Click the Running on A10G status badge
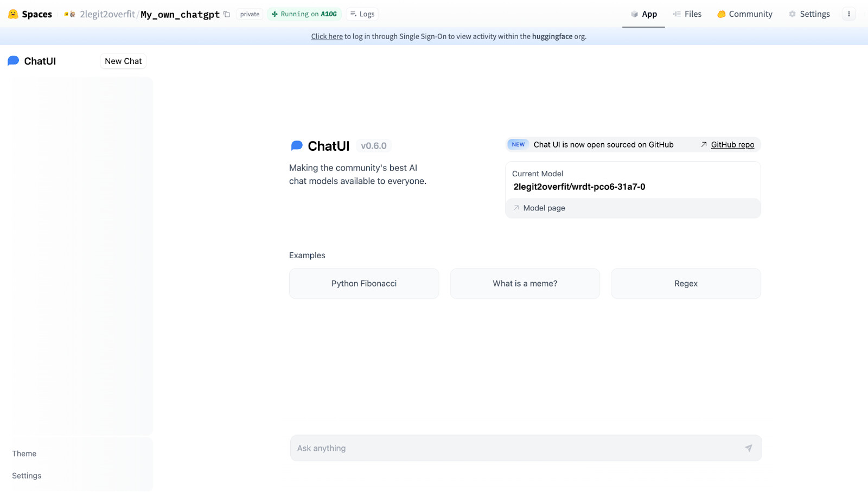The width and height of the screenshot is (868, 492). tap(304, 14)
